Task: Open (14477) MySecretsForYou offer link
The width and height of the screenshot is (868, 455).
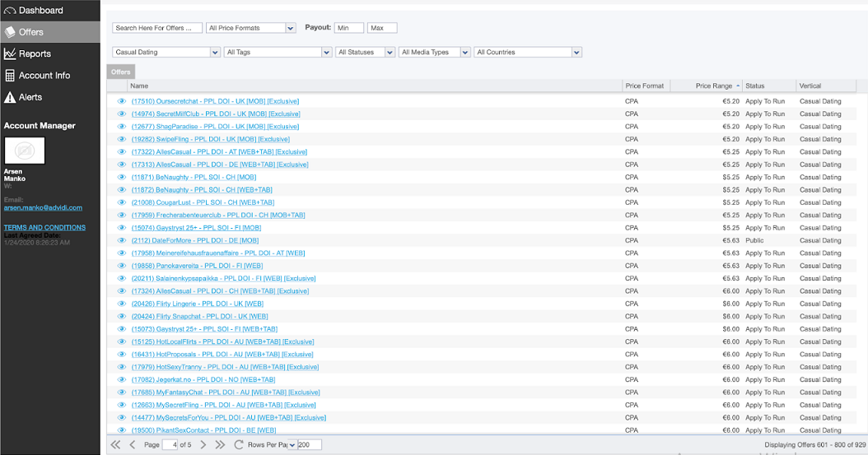Action: coord(229,417)
